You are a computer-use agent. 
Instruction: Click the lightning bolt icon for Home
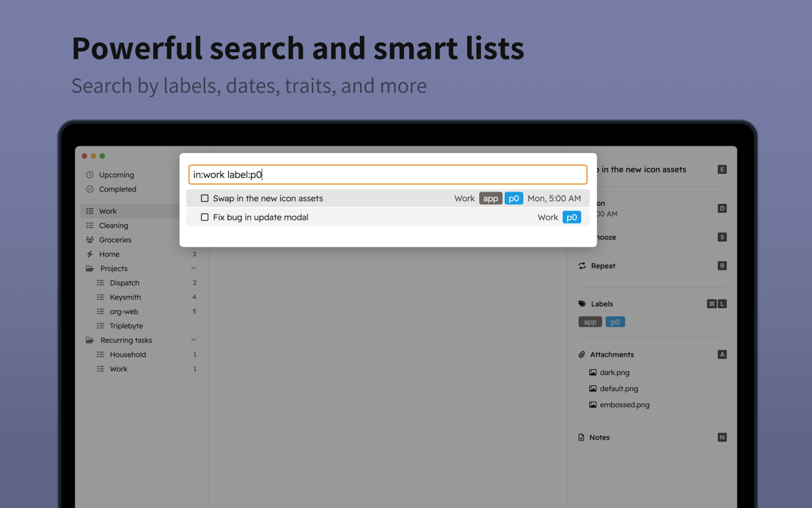pyautogui.click(x=90, y=254)
